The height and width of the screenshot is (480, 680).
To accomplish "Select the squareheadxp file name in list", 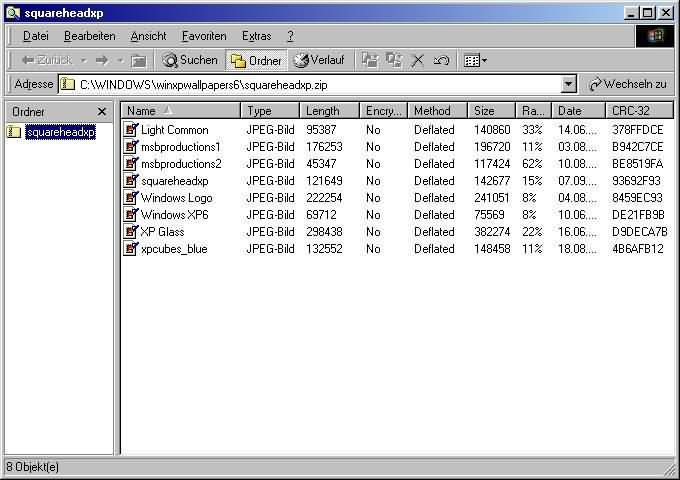I will (x=175, y=181).
